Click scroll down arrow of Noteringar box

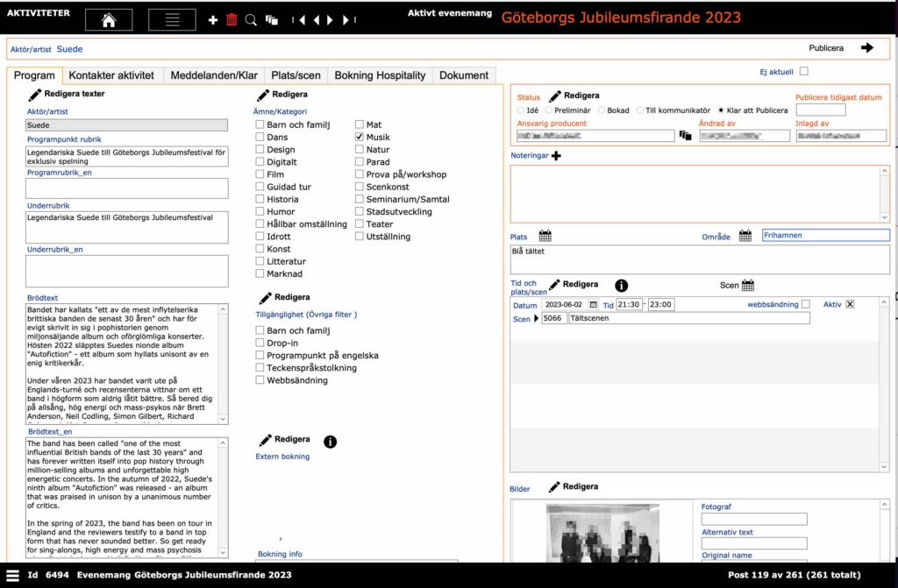[x=885, y=217]
